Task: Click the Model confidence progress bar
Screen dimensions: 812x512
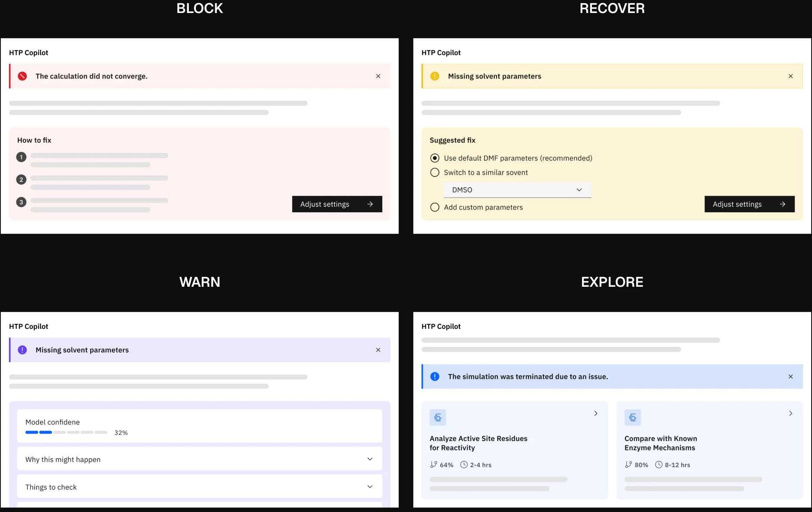Action: click(66, 432)
